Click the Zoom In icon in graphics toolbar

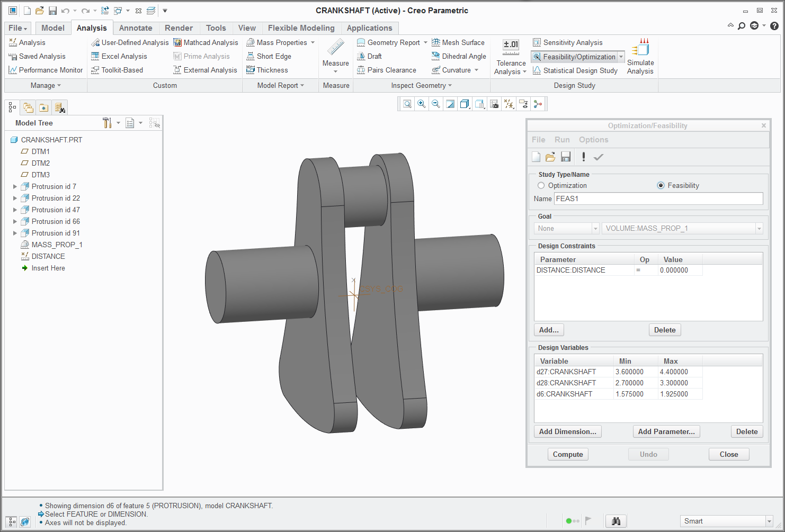click(422, 104)
